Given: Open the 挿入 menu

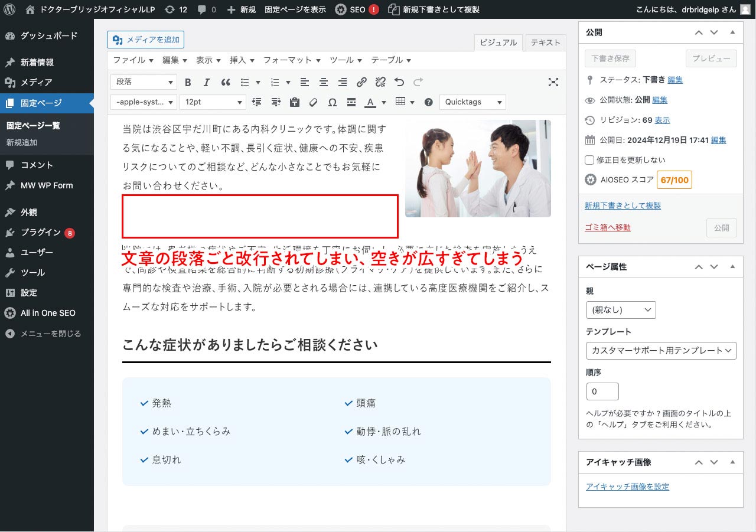Looking at the screenshot, I should point(242,60).
